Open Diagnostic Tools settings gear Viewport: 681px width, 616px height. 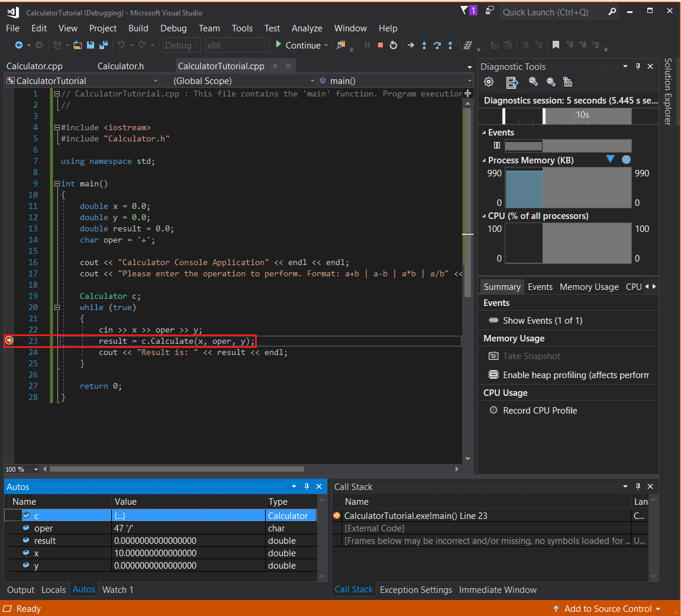[489, 82]
